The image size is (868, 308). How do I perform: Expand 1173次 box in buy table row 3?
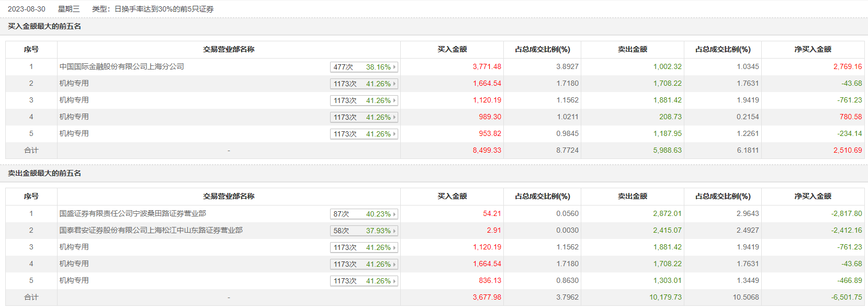tap(364, 100)
